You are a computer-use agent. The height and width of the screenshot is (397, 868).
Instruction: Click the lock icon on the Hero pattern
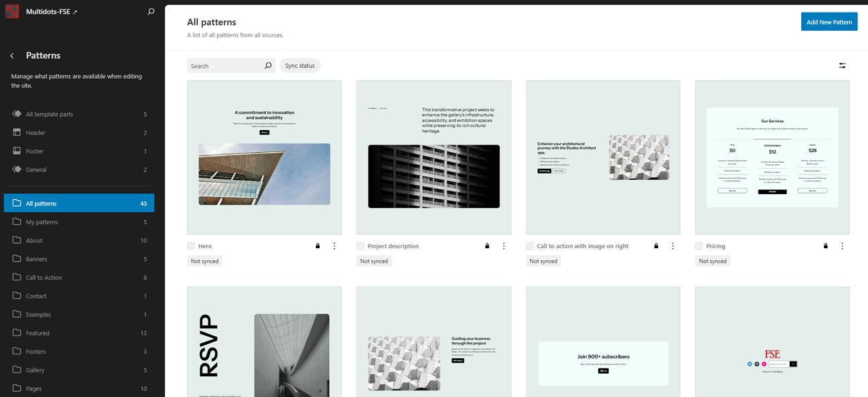pos(317,246)
